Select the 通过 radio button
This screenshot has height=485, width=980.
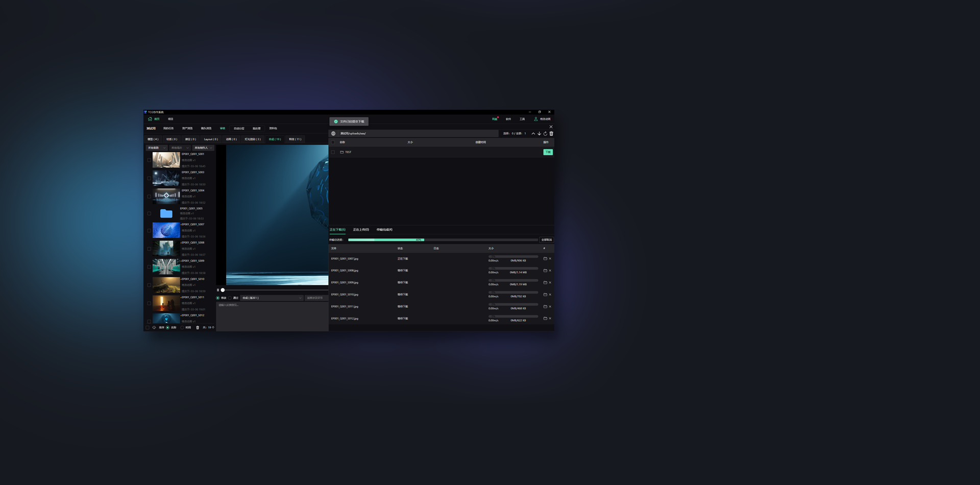[x=230, y=298]
